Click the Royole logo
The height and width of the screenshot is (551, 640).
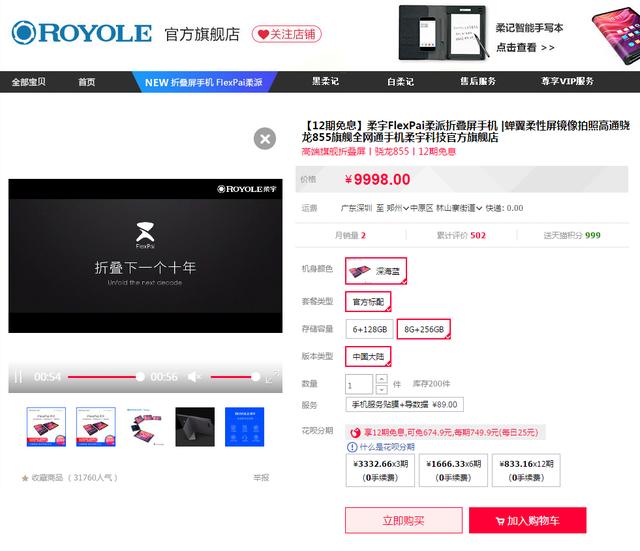pos(82,33)
